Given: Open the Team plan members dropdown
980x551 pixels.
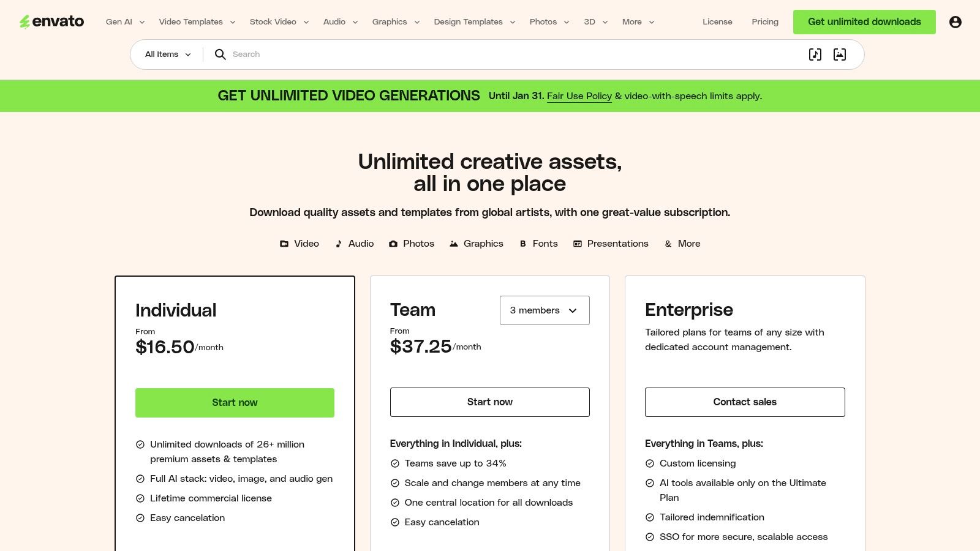Looking at the screenshot, I should [544, 310].
